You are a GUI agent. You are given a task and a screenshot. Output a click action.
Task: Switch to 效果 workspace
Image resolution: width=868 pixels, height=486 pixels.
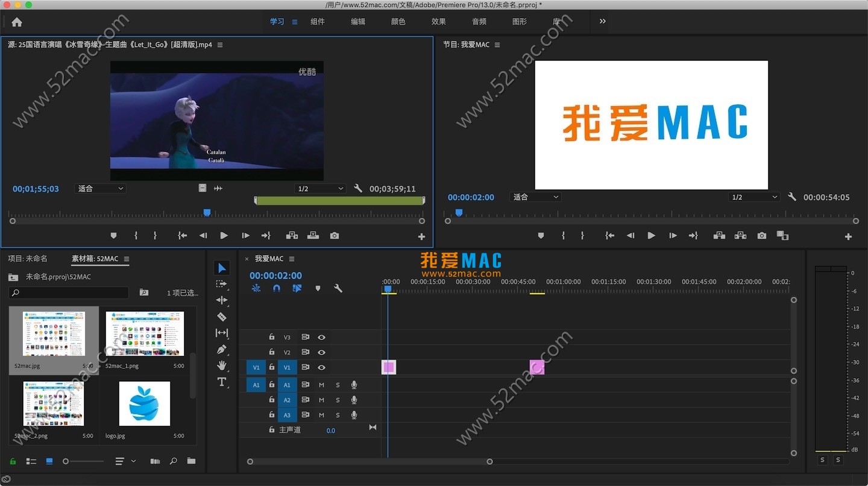point(439,22)
